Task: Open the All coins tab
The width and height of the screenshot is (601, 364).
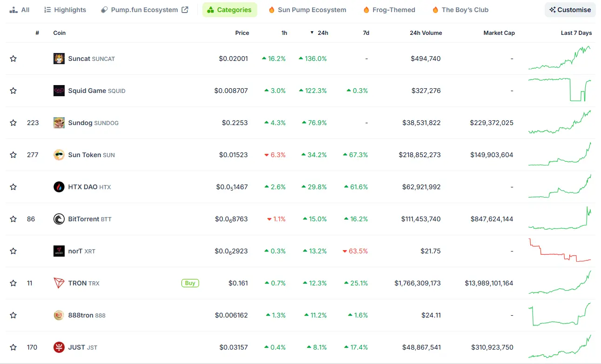Action: 20,10
